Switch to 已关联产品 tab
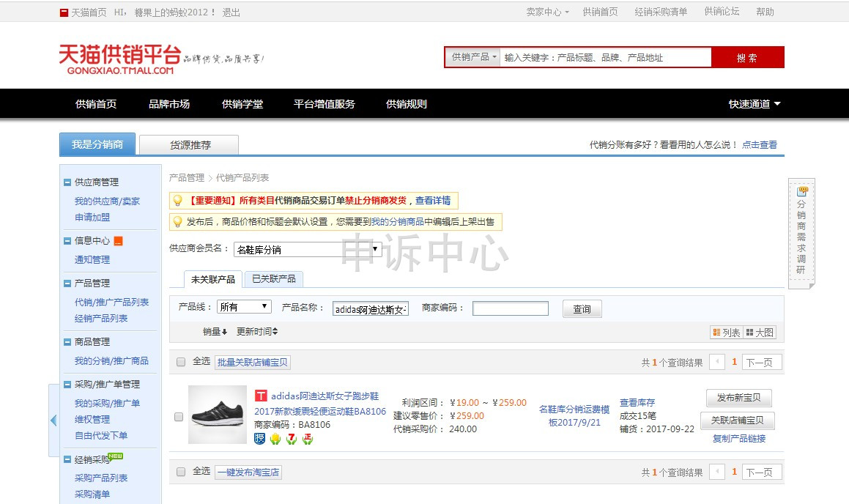Screen dimensions: 849x504 [x=274, y=279]
